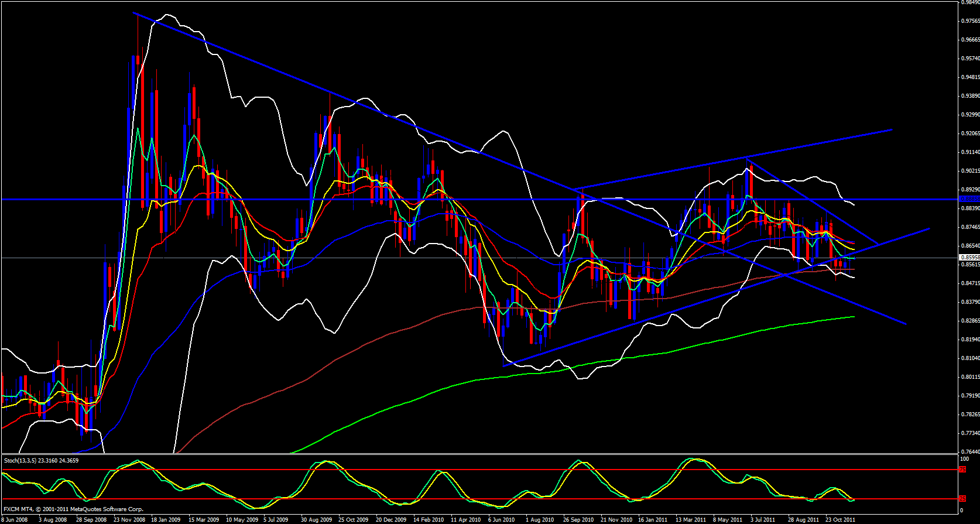980x524 pixels.
Task: Click the 26 Sep 2010 date label
Action: pyautogui.click(x=578, y=519)
